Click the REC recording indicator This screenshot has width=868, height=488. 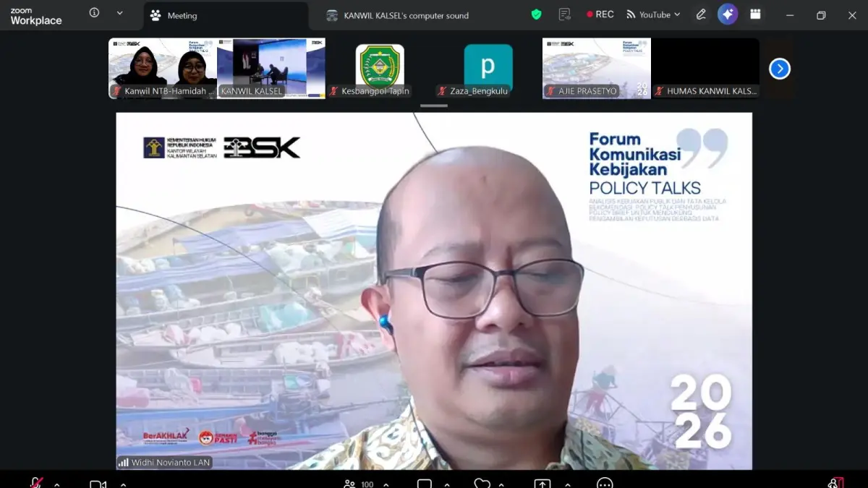click(x=600, y=14)
